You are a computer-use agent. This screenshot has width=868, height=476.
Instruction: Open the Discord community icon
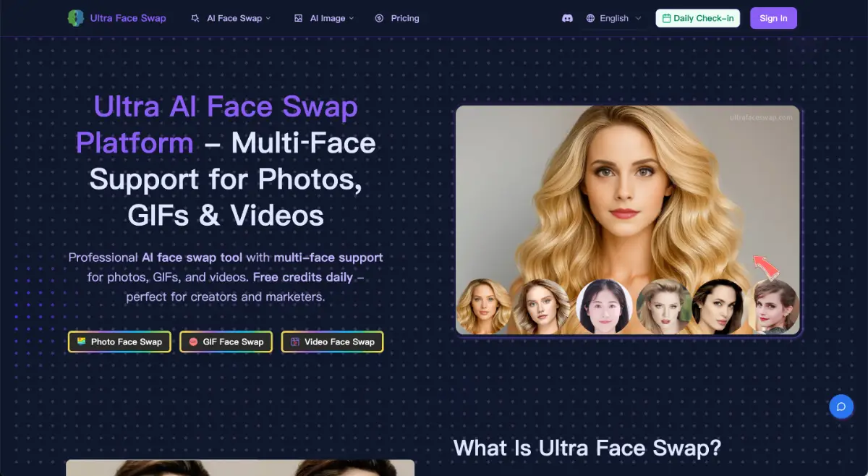pyautogui.click(x=568, y=17)
